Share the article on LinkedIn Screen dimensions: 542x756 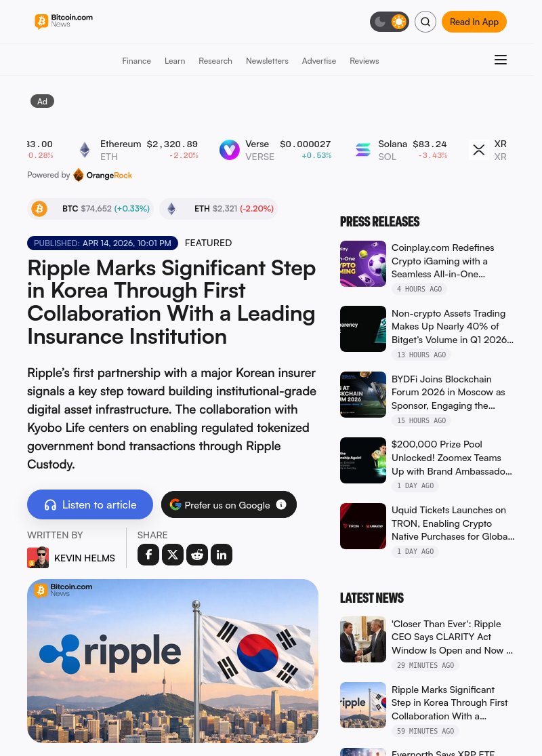click(x=222, y=555)
